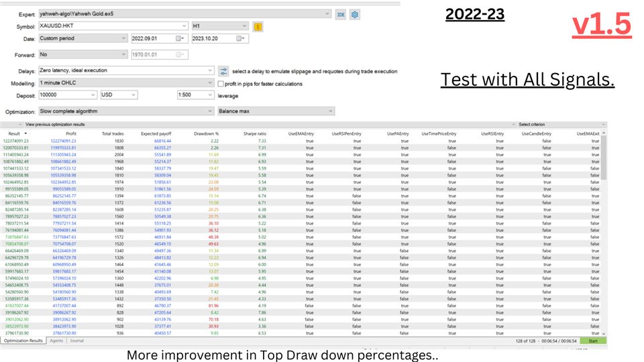
Task: Click expected payoff value 40450.57
Action: coord(162,333)
